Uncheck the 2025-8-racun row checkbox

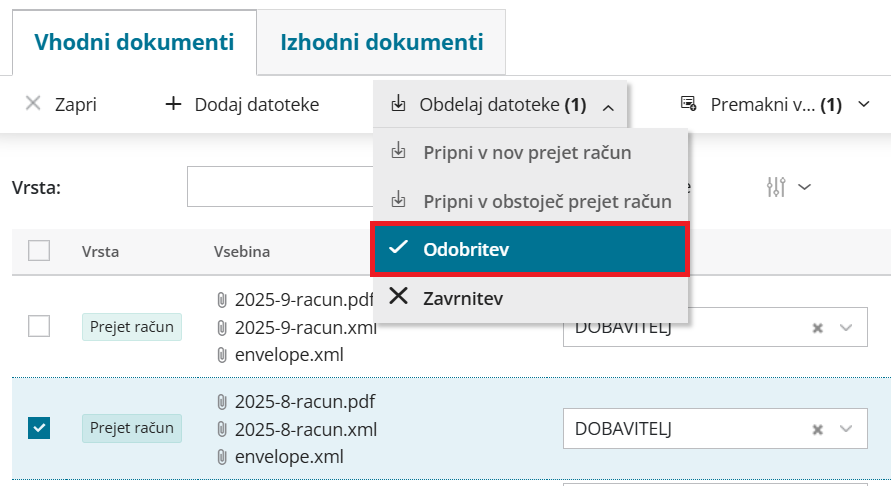coord(39,428)
